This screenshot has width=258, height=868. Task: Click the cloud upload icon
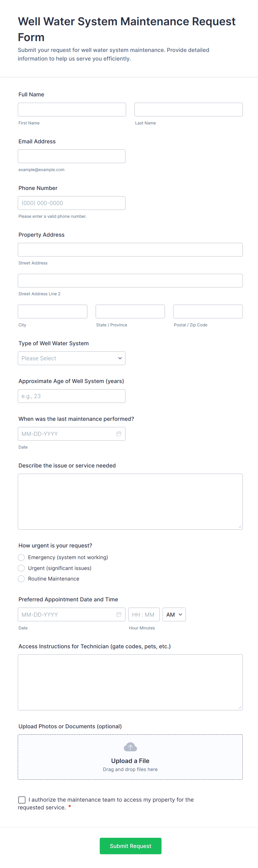point(130,747)
